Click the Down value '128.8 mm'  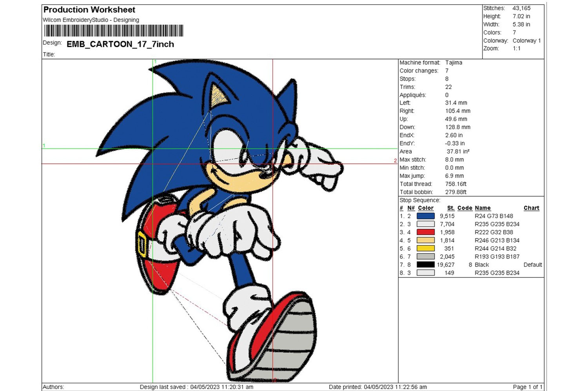[458, 127]
